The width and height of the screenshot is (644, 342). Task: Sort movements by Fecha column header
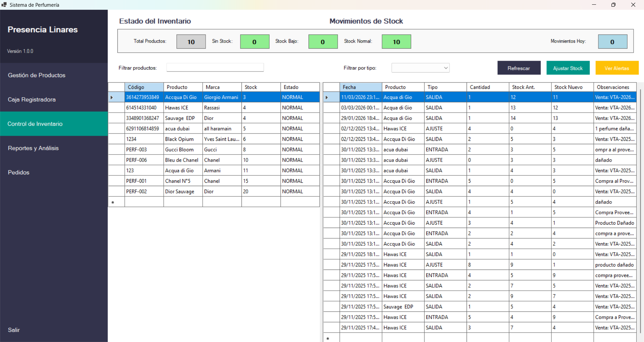pos(360,87)
